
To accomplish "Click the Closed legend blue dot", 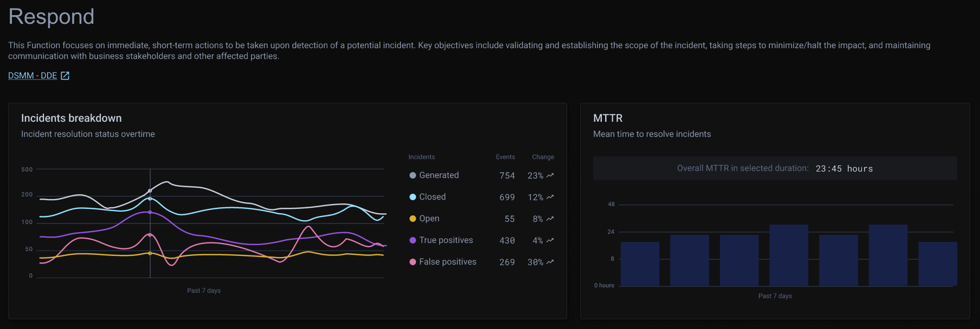I will [413, 197].
